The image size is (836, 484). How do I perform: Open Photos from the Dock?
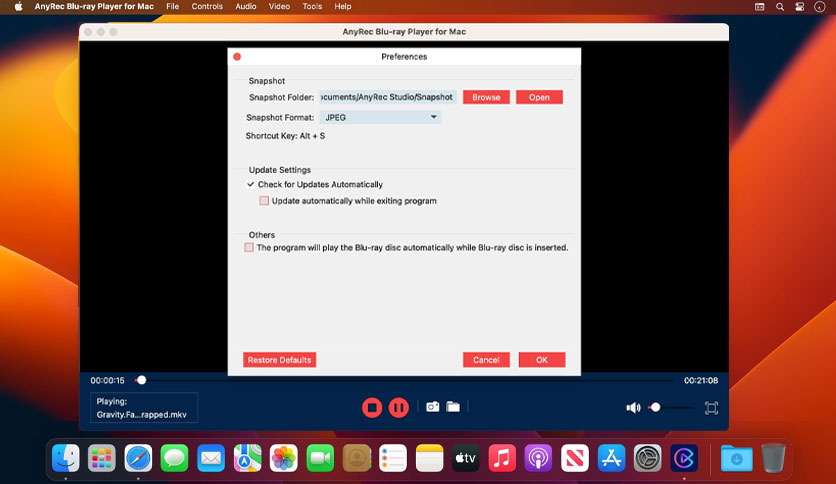(x=284, y=458)
